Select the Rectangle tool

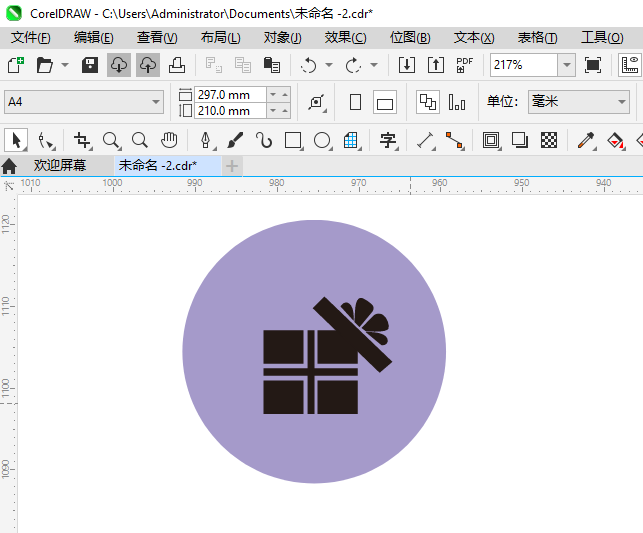(x=293, y=141)
